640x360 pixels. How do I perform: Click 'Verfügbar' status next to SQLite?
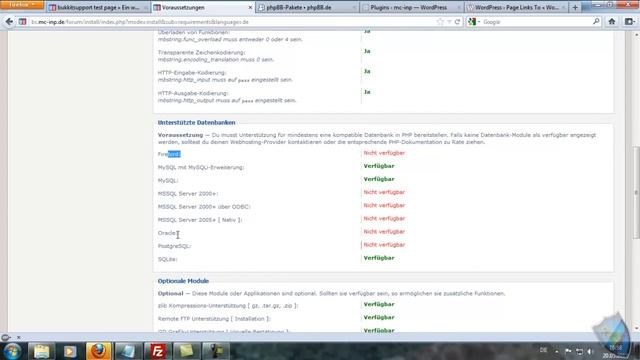click(x=379, y=258)
